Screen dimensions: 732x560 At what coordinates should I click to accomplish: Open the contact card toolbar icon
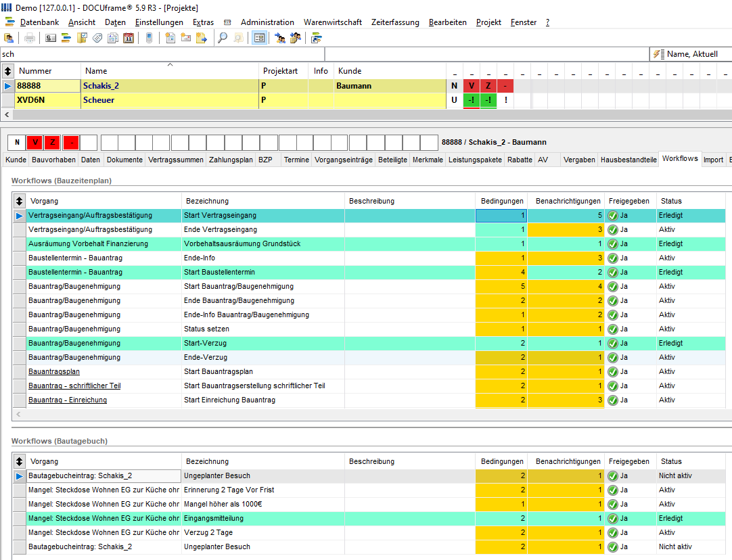[x=51, y=39]
